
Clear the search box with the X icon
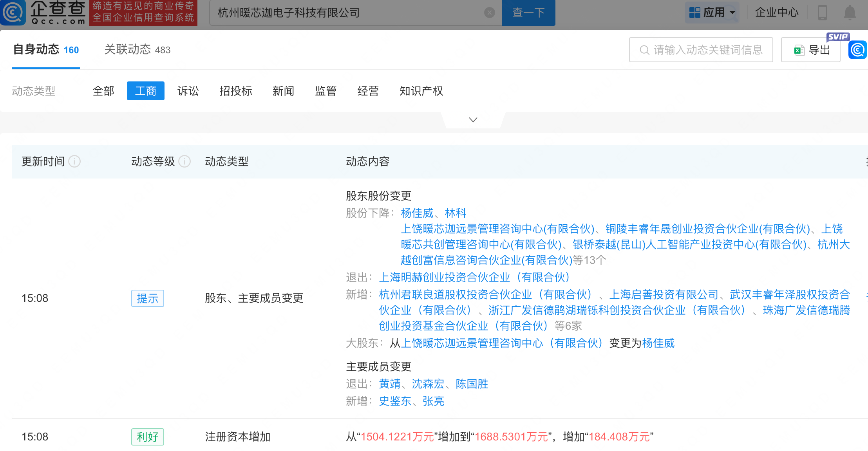pyautogui.click(x=489, y=13)
